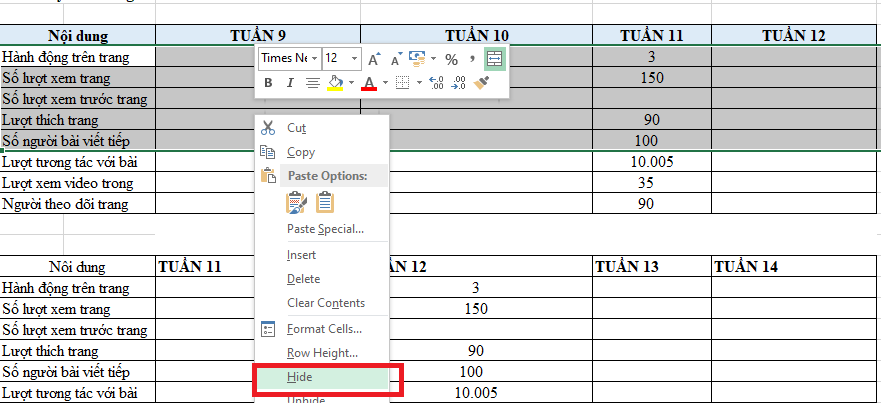Select the TUẦN 13 header cell
The width and height of the screenshot is (881, 403).
click(652, 266)
